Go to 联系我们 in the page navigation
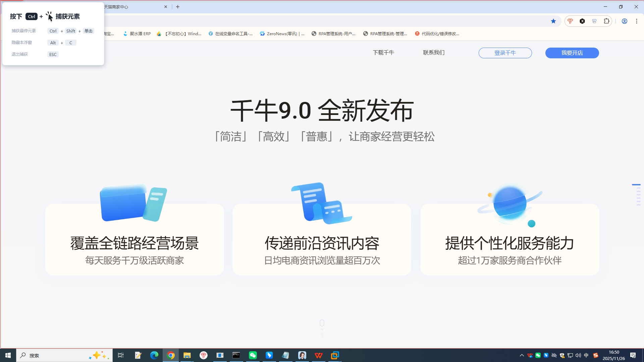 pos(434,53)
